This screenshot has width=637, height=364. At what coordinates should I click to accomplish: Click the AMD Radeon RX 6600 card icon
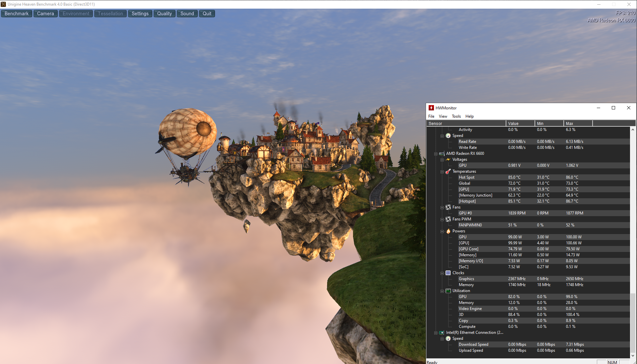click(442, 153)
